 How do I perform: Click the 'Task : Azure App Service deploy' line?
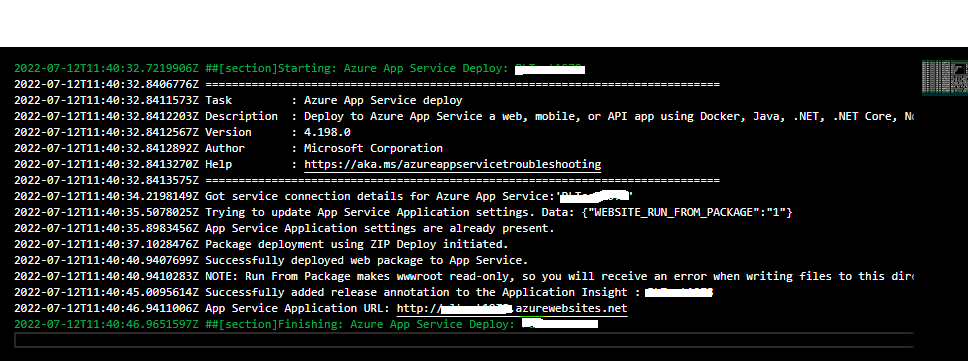pos(238,100)
